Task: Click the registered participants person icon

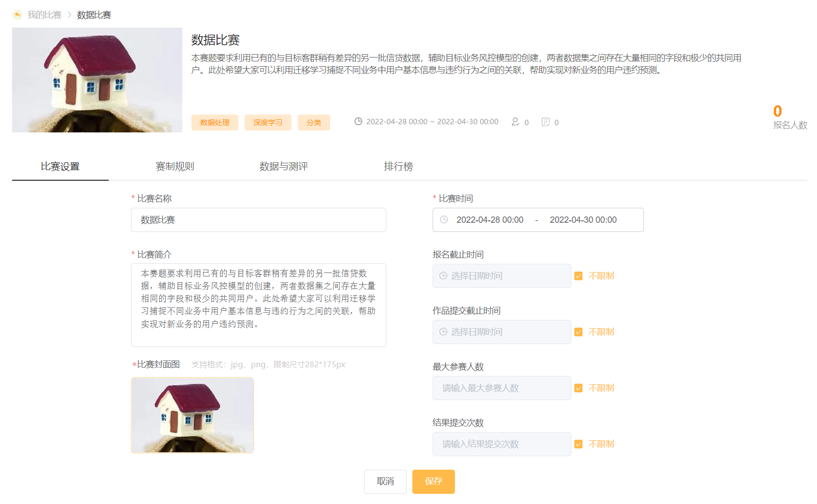Action: pos(516,122)
